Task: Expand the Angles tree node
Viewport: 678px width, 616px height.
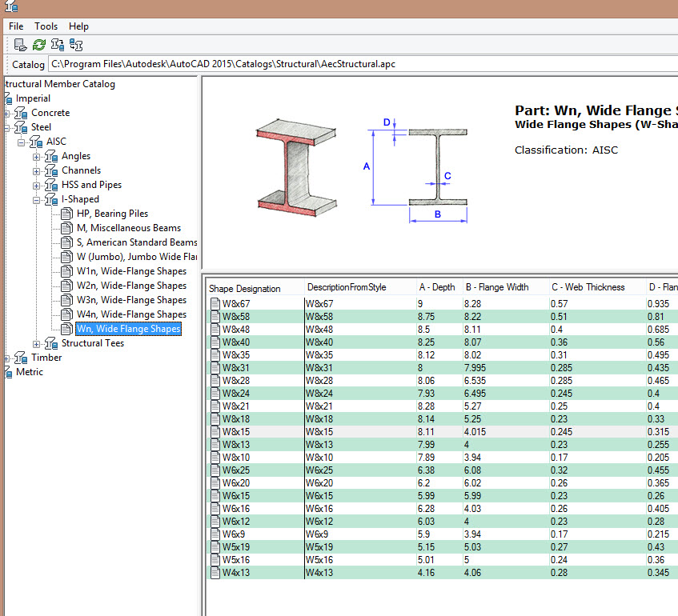Action: 35,155
